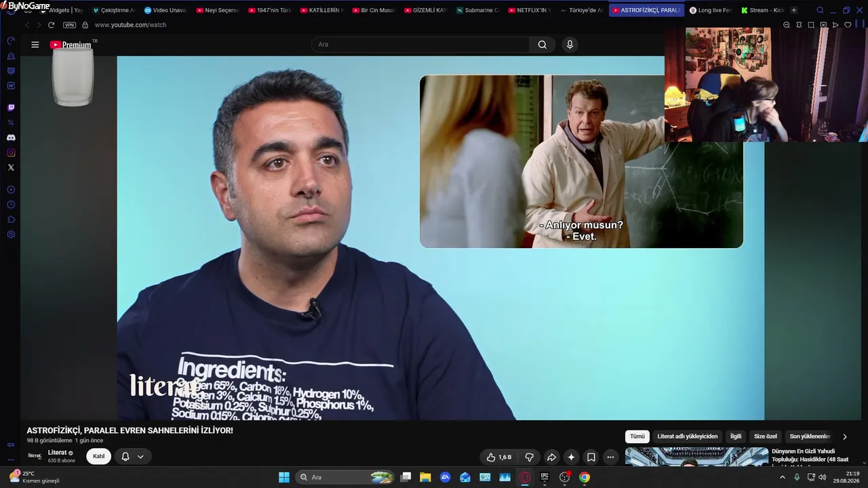The height and width of the screenshot is (488, 868).
Task: Open the Literat channel avatar
Action: (x=35, y=456)
